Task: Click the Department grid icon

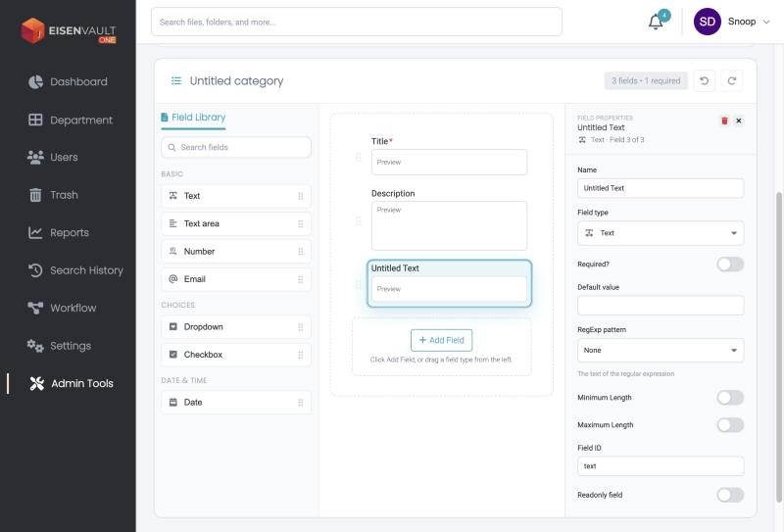Action: tap(35, 120)
